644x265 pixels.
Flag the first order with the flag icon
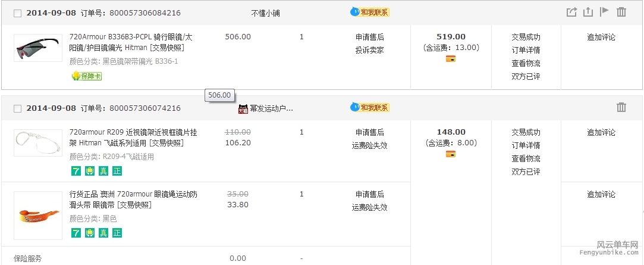605,12
